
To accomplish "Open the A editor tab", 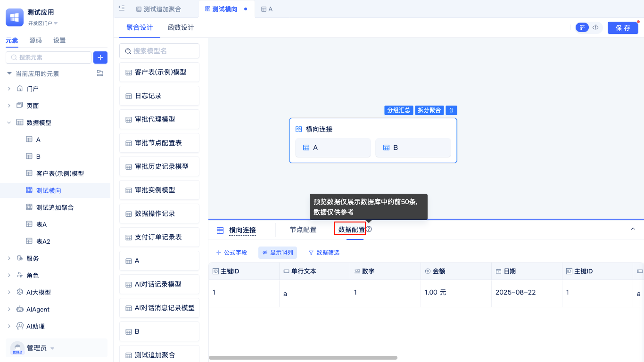I will (267, 9).
